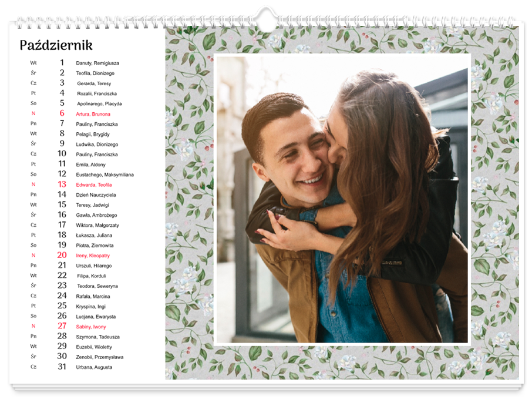The width and height of the screenshot is (532, 406).
Task: Click the name day text Danuty, Remigiusza
Action: [97, 63]
